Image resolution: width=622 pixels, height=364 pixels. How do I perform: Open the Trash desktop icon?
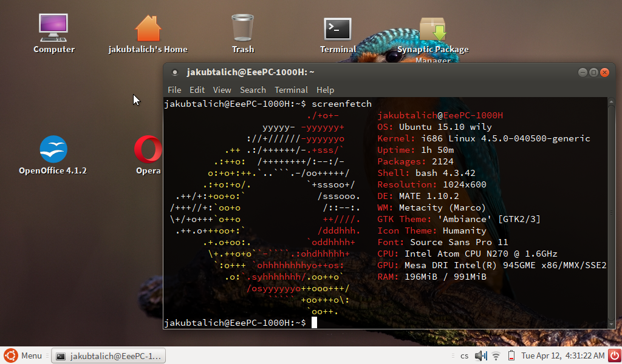pos(242,28)
